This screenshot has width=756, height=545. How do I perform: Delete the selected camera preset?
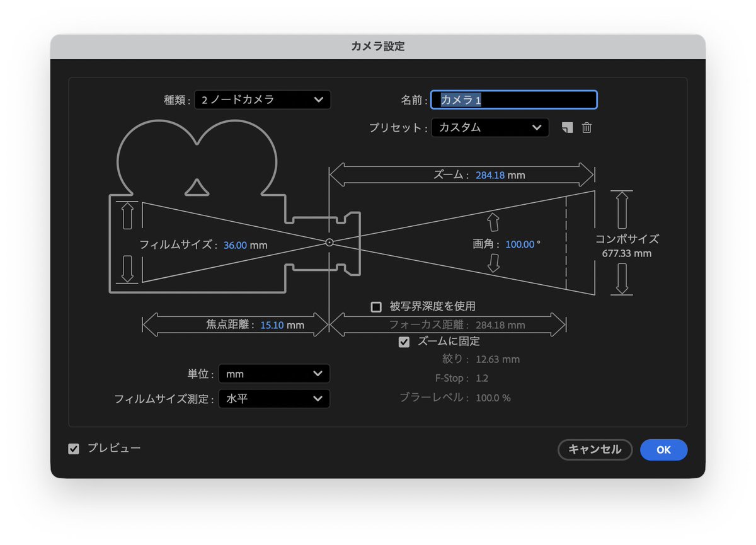pos(586,127)
